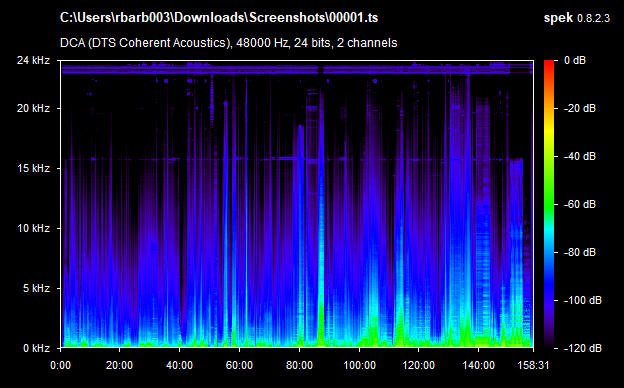Image resolution: width=624 pixels, height=388 pixels.
Task: Click the 80:00 time marker
Action: (x=299, y=365)
